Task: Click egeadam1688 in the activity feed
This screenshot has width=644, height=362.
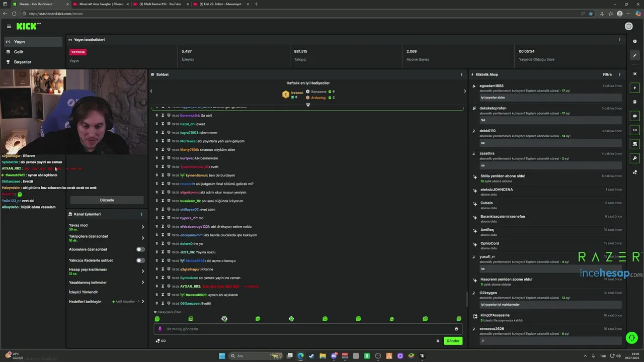Action: 491,86
